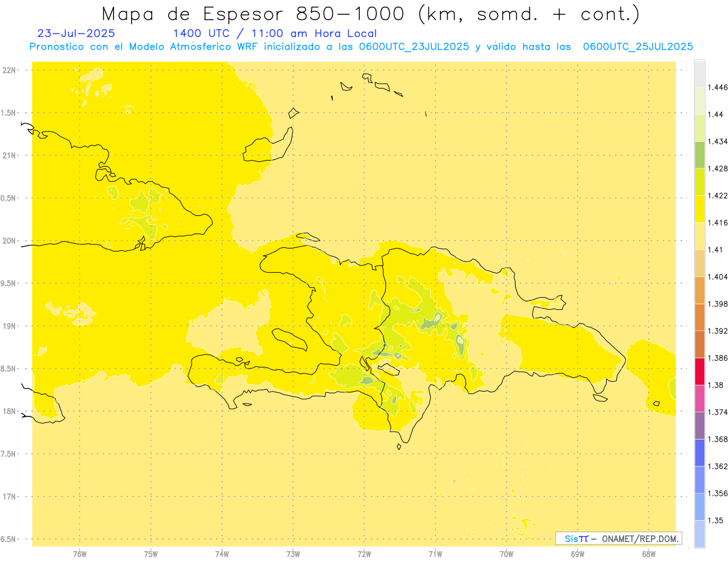Click the orange legend swatch between 1.404 and 1.398
This screenshot has width=728, height=562.
[699, 290]
